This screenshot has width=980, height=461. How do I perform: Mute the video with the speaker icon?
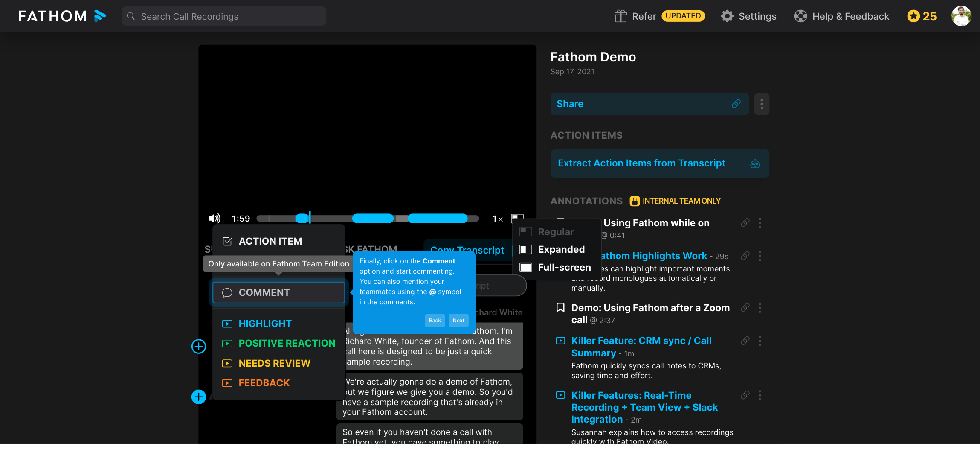(x=214, y=219)
